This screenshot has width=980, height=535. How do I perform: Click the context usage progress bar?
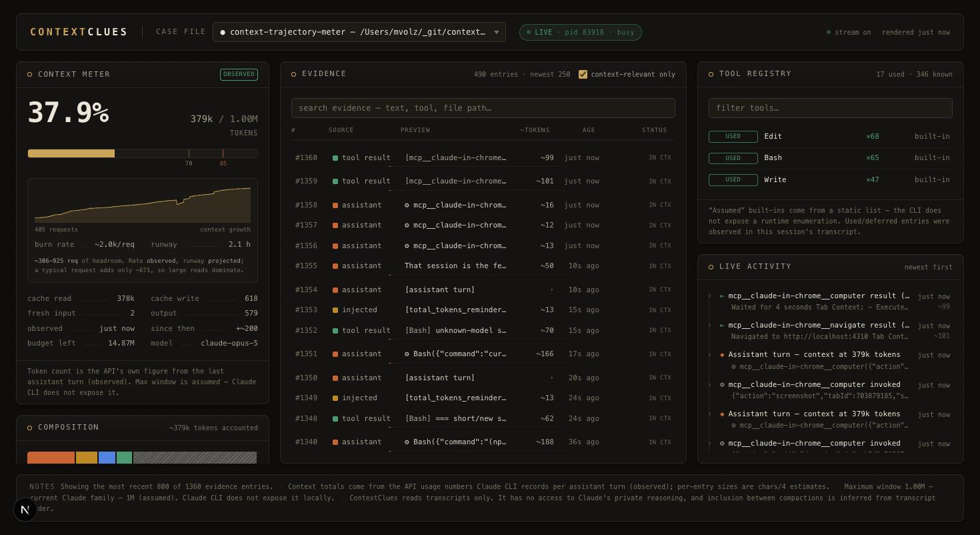pos(143,153)
